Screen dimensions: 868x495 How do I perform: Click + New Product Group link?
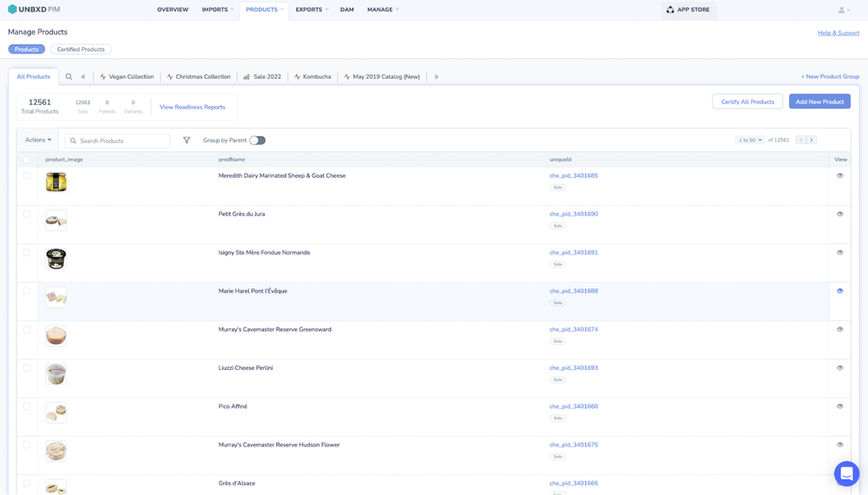pos(830,76)
